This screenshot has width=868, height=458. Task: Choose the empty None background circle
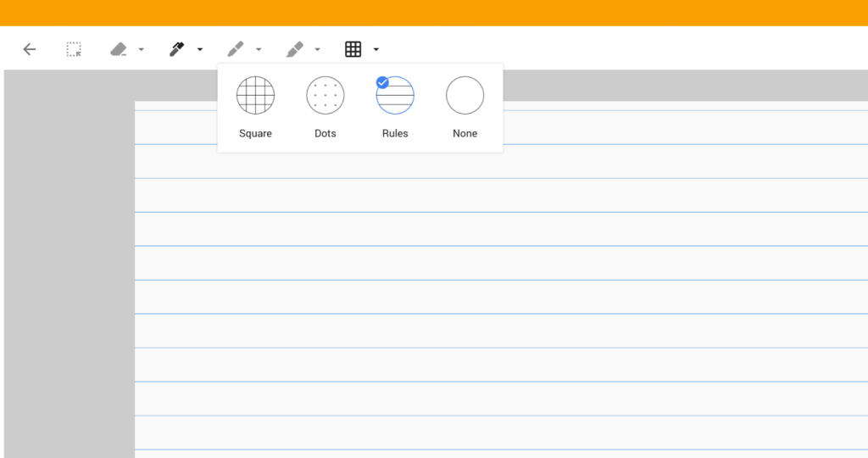(465, 95)
